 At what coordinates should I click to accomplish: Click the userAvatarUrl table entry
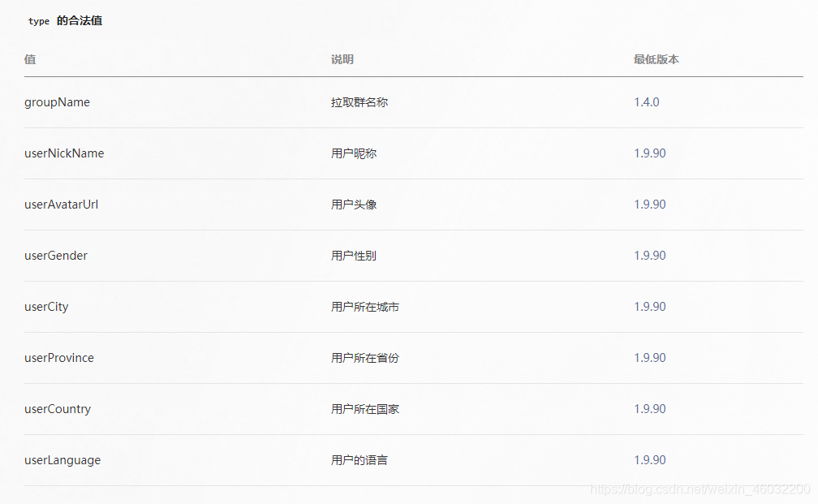pos(61,205)
